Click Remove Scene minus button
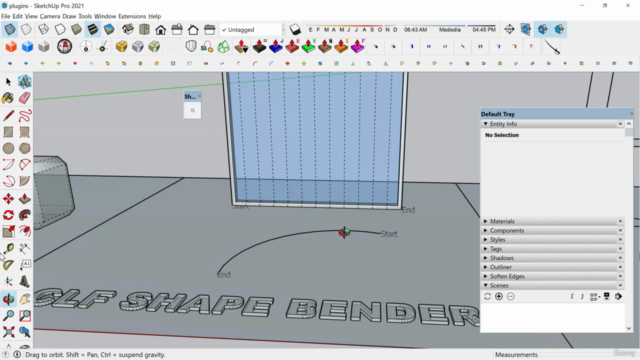The image size is (640, 360). click(x=511, y=296)
